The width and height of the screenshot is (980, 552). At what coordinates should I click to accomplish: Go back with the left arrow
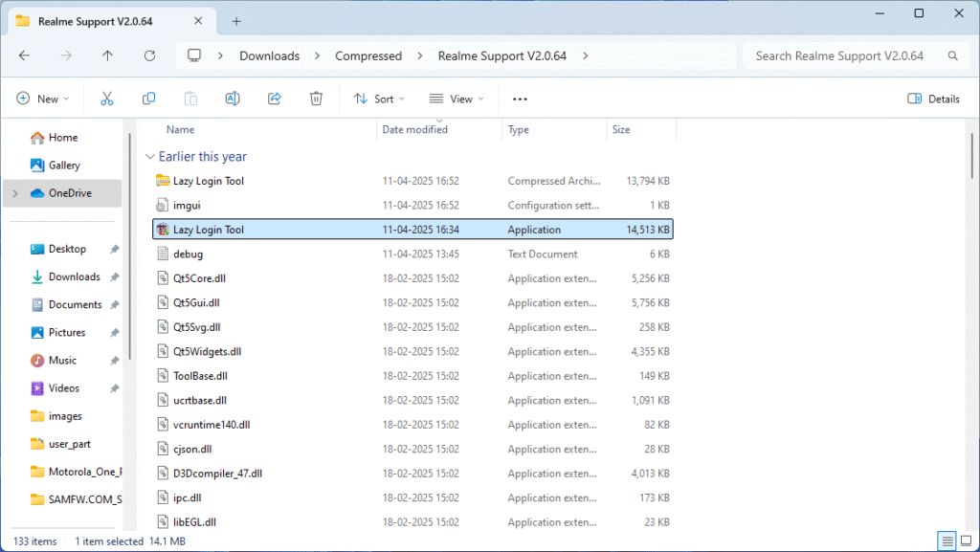pos(24,55)
